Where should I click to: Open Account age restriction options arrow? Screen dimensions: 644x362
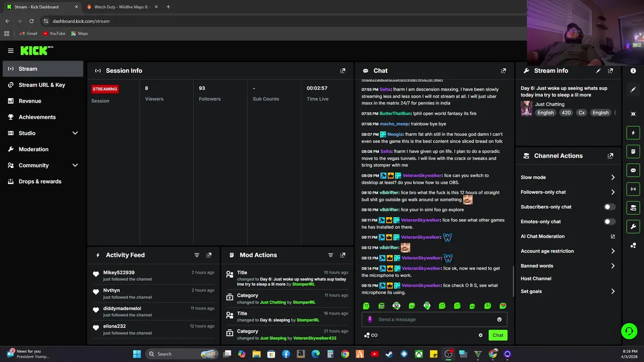pyautogui.click(x=613, y=251)
